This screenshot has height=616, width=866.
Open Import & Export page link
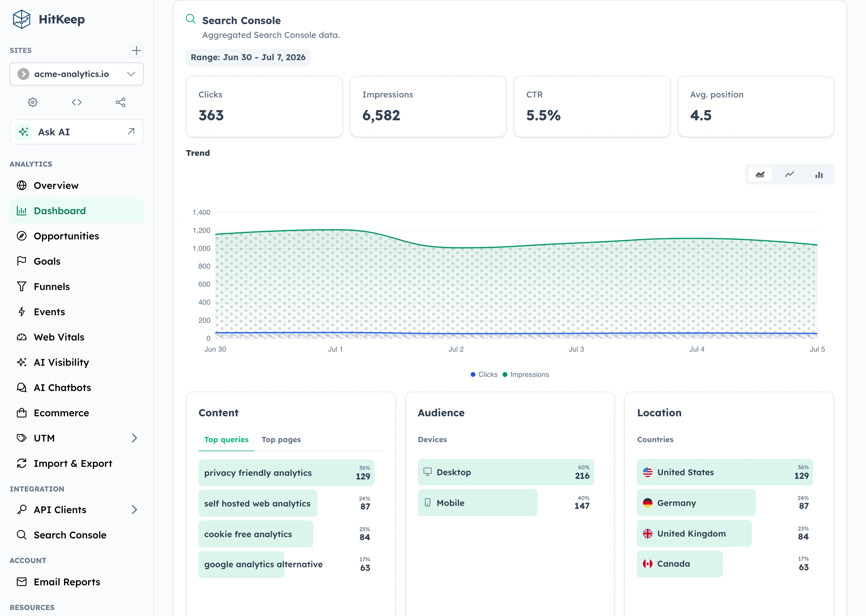77,463
